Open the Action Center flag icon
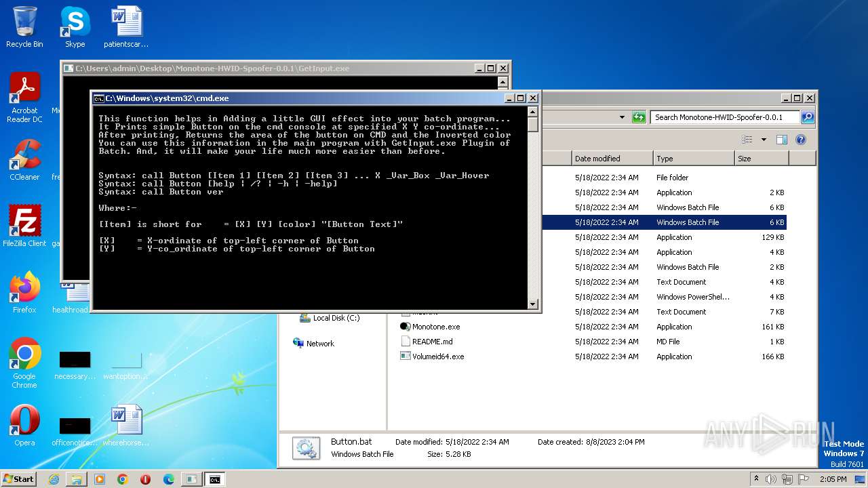Viewport: 868px width, 488px height. click(x=804, y=479)
